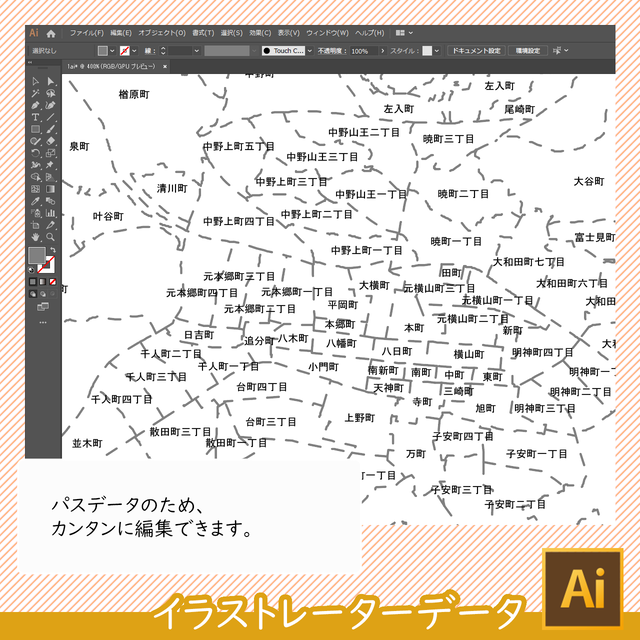Reset to default fill and stroke

tap(31, 270)
